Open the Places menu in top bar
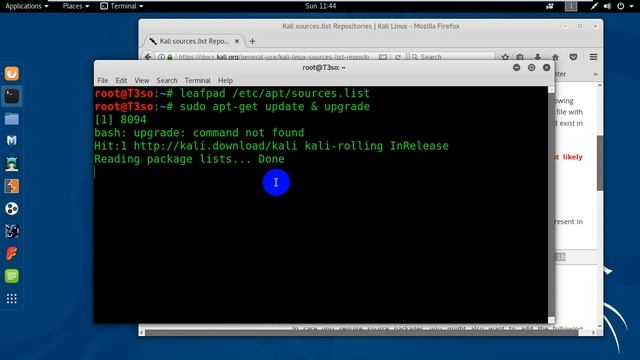Viewport: 640px width, 360px height. (x=76, y=6)
